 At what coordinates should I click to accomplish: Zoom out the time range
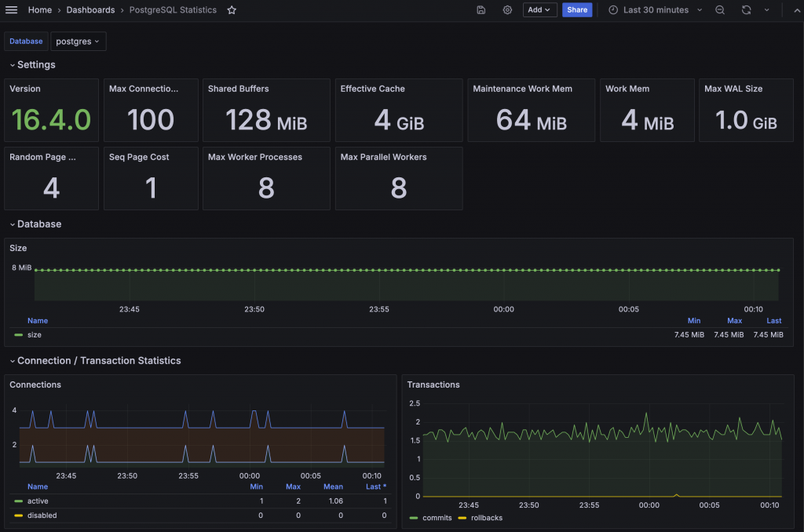(x=720, y=10)
